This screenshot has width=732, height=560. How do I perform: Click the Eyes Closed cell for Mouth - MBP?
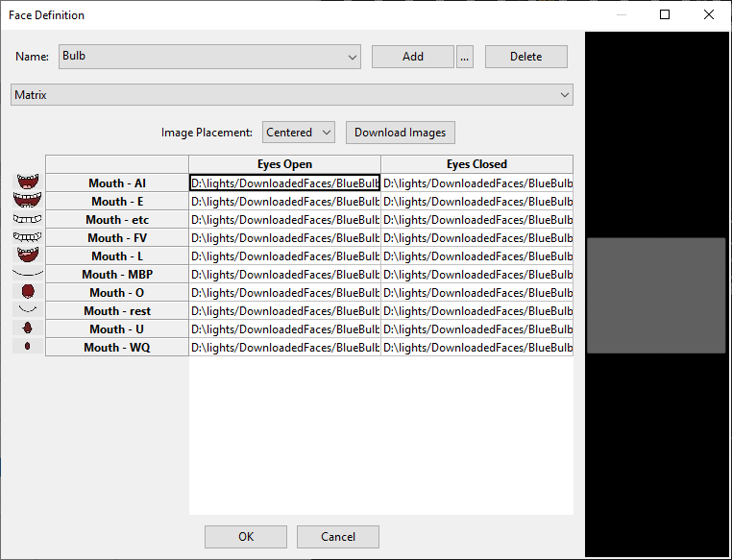(476, 275)
